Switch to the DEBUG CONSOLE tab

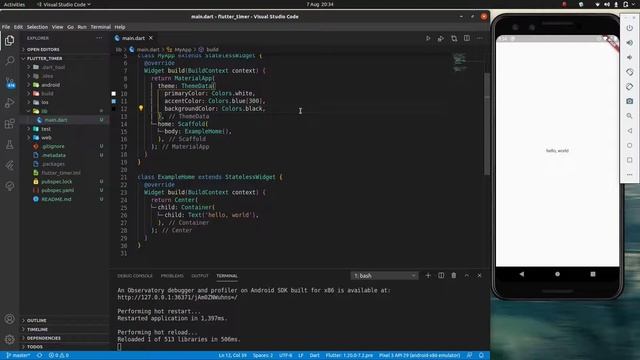(135, 276)
